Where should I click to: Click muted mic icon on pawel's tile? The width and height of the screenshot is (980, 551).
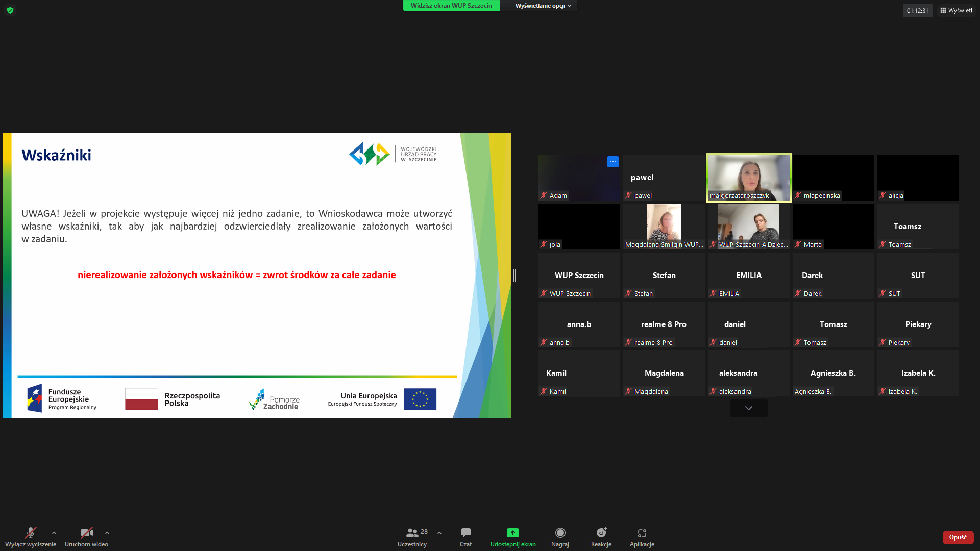(x=629, y=196)
